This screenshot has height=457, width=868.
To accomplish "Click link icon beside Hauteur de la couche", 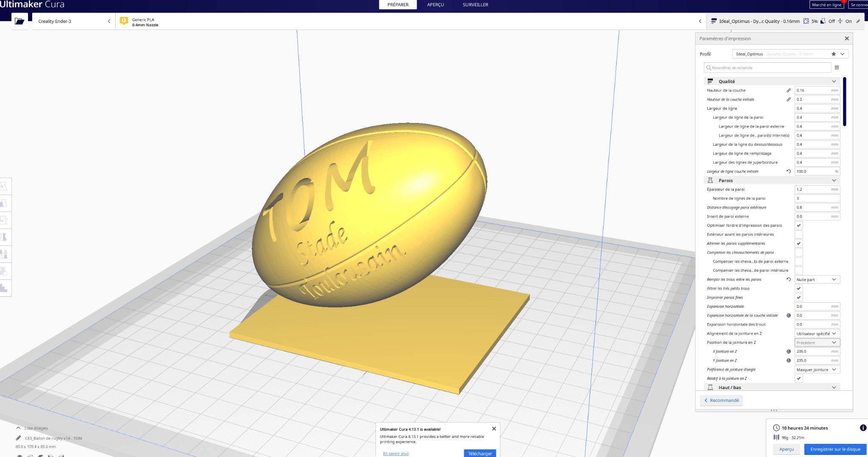I will 789,90.
